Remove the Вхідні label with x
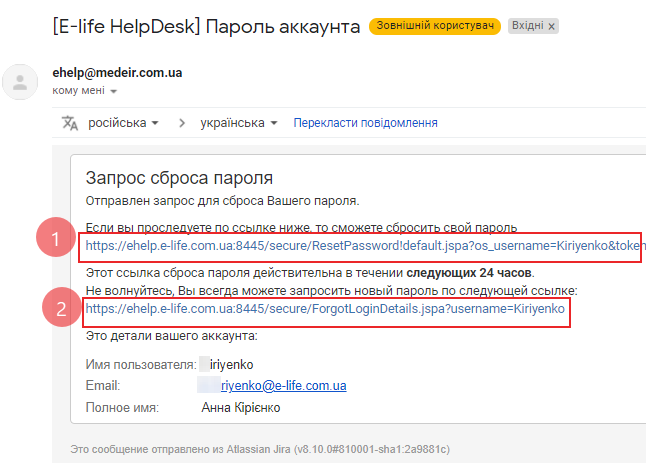The height and width of the screenshot is (463, 646). coord(552,26)
